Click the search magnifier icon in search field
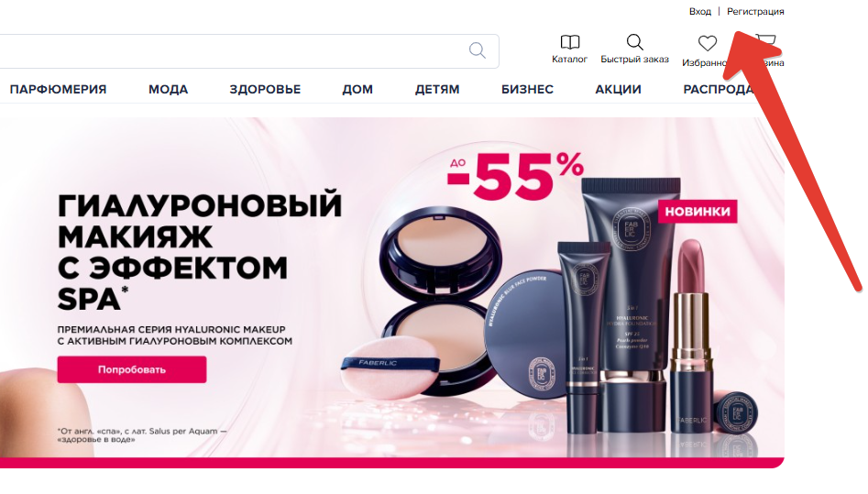 tap(478, 50)
